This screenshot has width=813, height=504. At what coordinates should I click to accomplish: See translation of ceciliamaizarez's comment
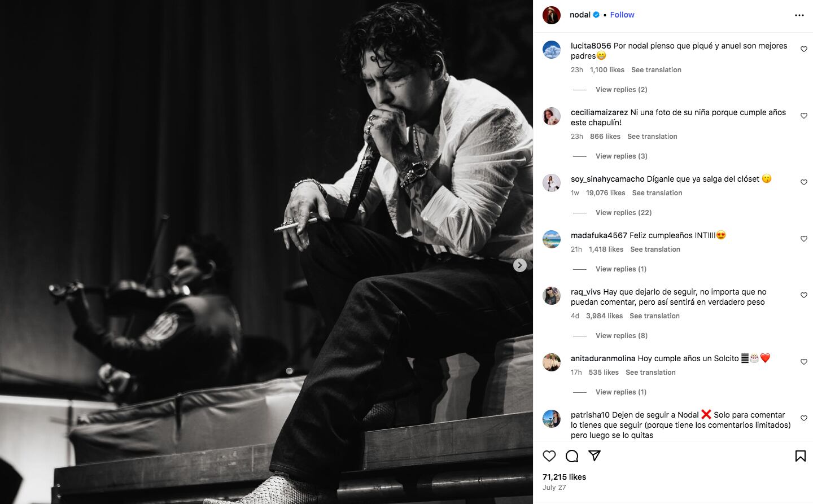tap(652, 137)
